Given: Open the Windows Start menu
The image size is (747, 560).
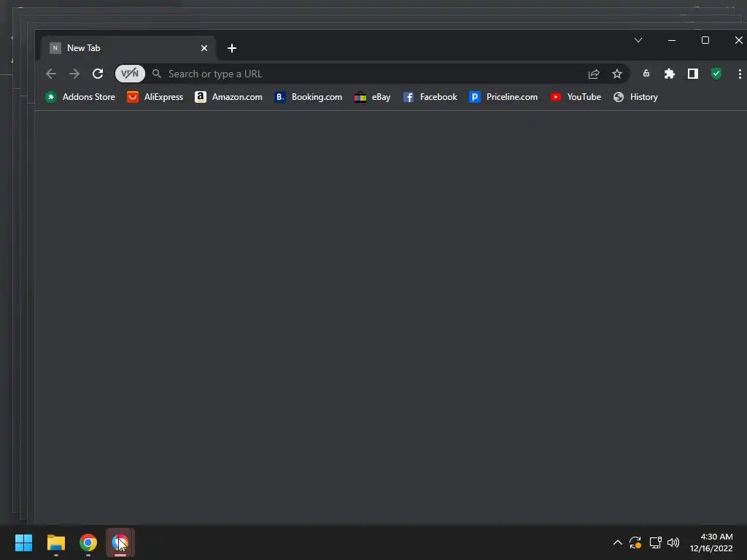Looking at the screenshot, I should pyautogui.click(x=23, y=542).
